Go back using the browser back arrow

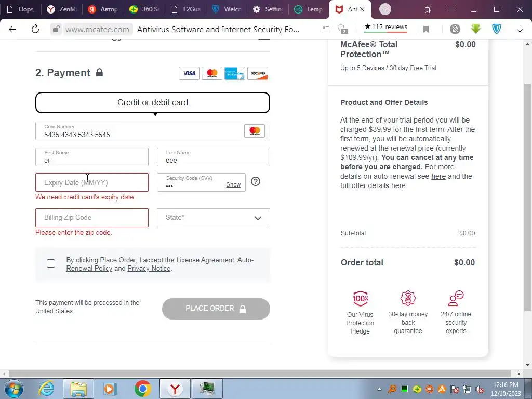tap(12, 30)
